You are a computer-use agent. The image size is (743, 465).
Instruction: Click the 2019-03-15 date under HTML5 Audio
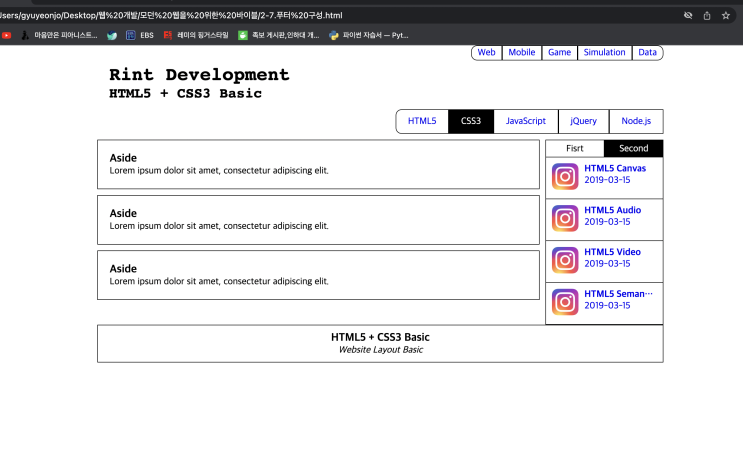(x=607, y=221)
